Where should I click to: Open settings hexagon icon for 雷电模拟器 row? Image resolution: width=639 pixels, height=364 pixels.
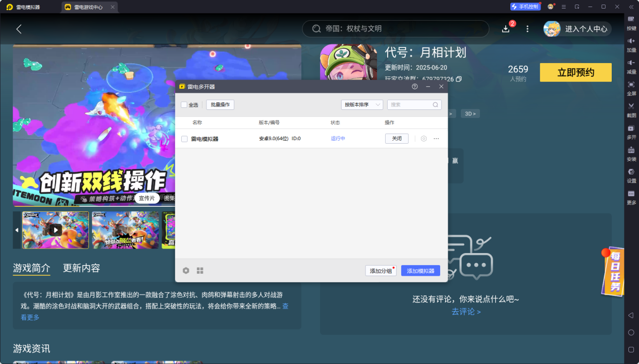pos(424,139)
